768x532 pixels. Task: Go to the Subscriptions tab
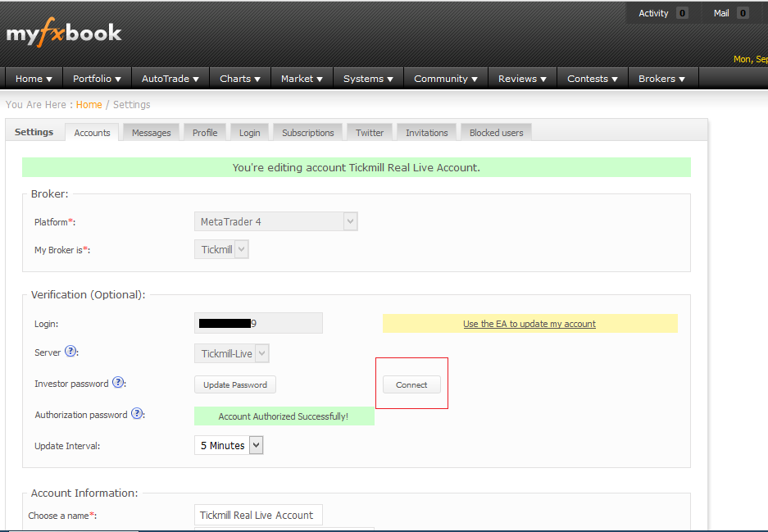tap(308, 133)
